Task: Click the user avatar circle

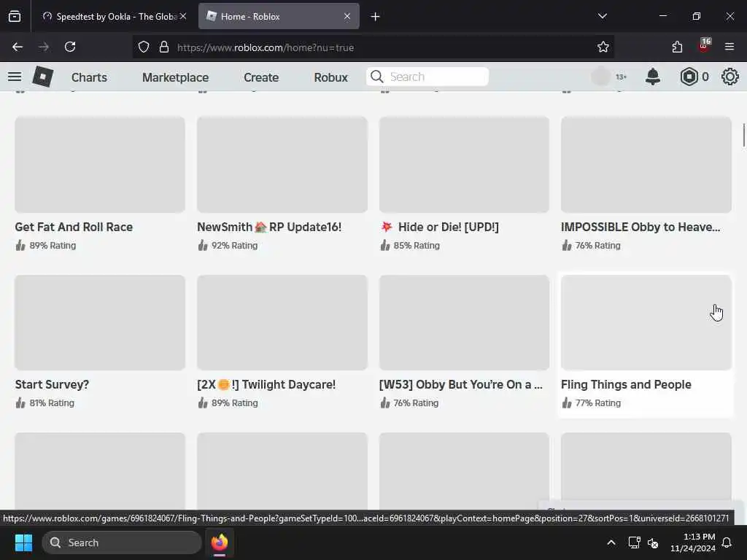Action: pyautogui.click(x=600, y=77)
